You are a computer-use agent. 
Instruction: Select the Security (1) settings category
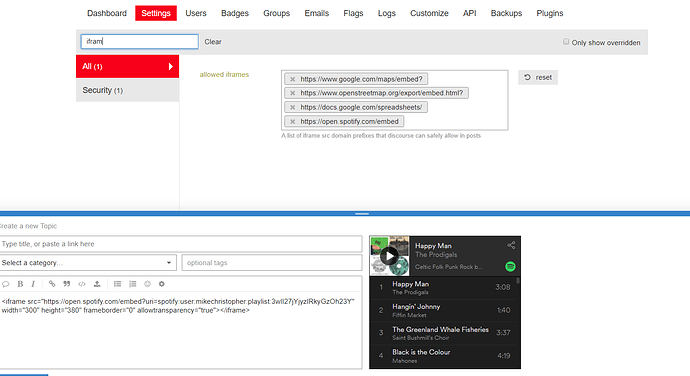coord(128,90)
